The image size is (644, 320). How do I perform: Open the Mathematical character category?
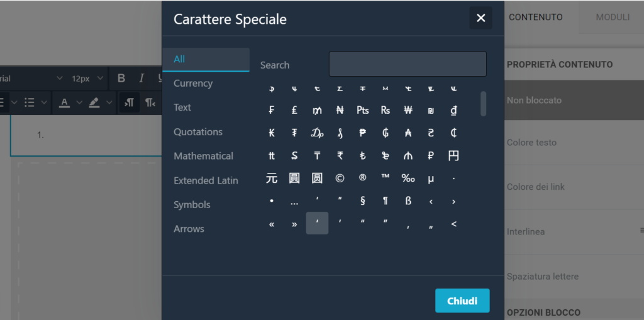[x=203, y=156]
